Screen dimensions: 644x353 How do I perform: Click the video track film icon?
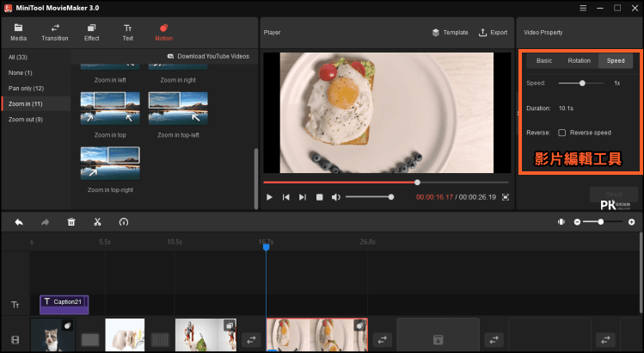(x=15, y=340)
